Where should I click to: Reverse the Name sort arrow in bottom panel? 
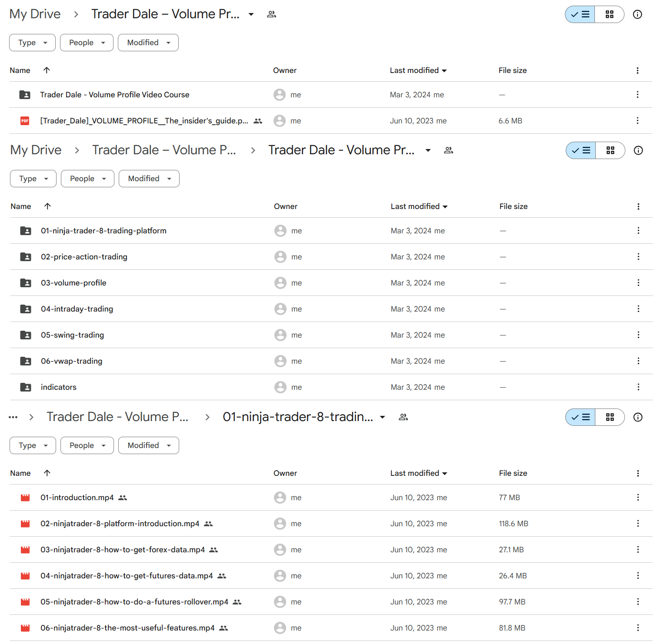(x=47, y=473)
